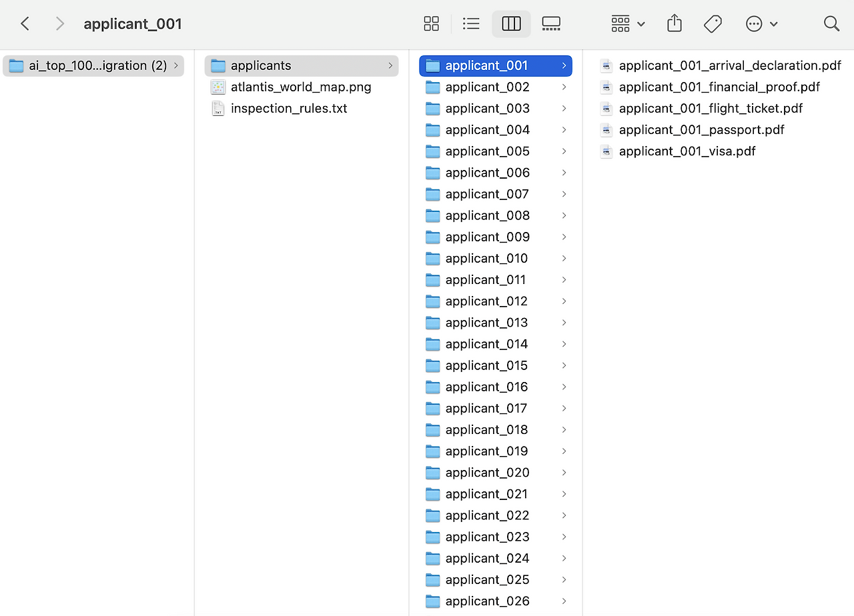The width and height of the screenshot is (854, 616).
Task: Click the financial_proof PDF file icon
Action: tap(606, 87)
